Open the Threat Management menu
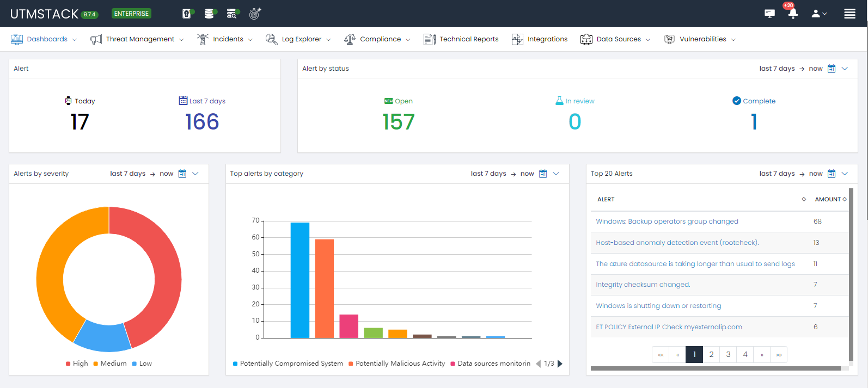This screenshot has height=388, width=868. pyautogui.click(x=137, y=39)
